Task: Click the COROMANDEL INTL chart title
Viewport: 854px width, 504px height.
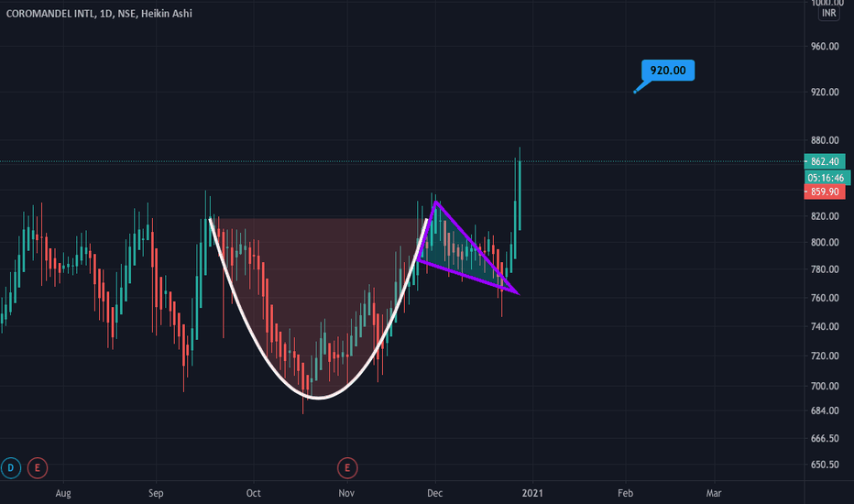Action: point(99,13)
